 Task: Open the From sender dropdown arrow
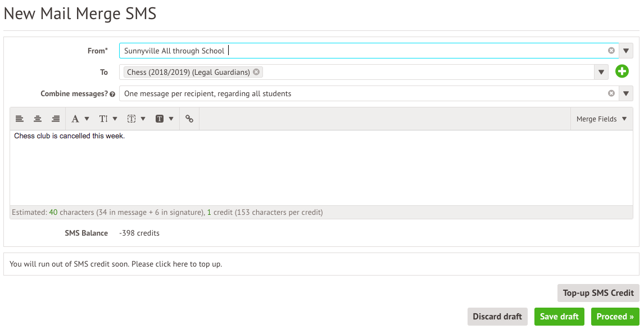(626, 51)
